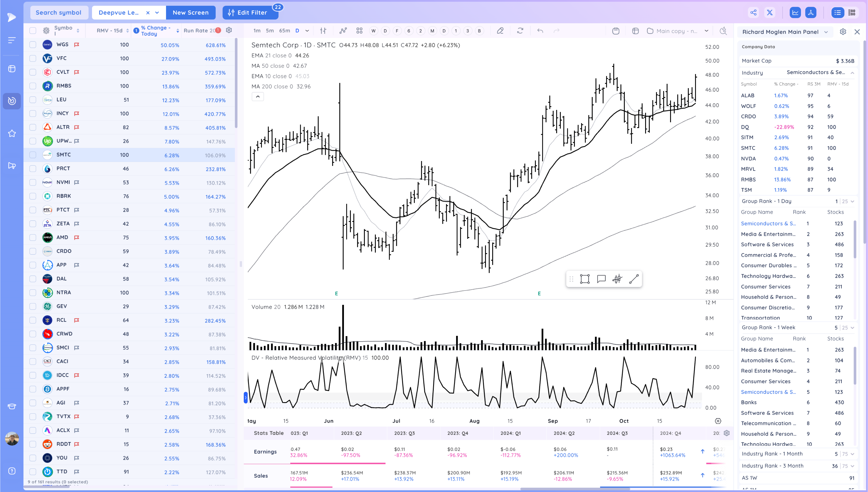This screenshot has height=492, width=868.
Task: Click the Search symbol field
Action: [59, 13]
